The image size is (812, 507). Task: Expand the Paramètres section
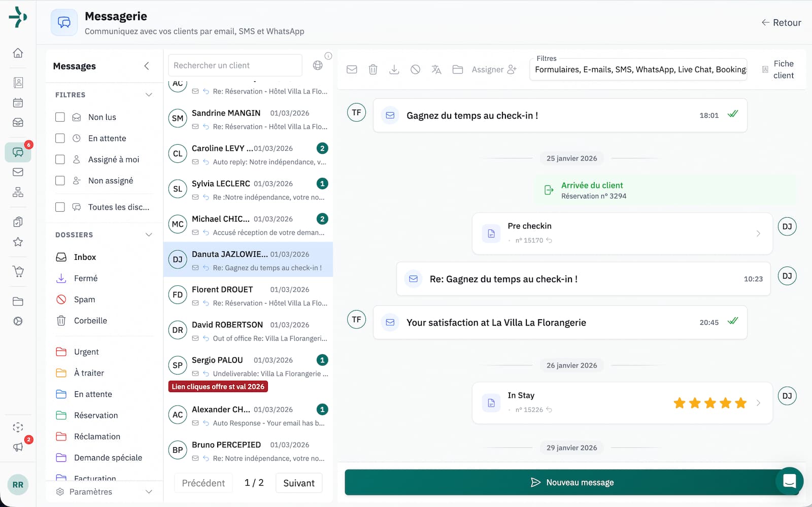(149, 491)
